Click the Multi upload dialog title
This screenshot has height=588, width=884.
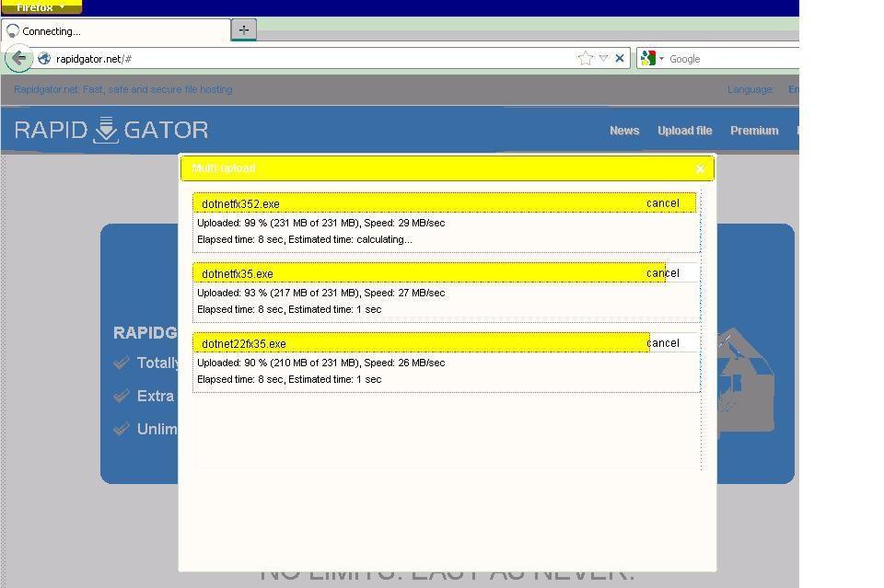(x=223, y=168)
